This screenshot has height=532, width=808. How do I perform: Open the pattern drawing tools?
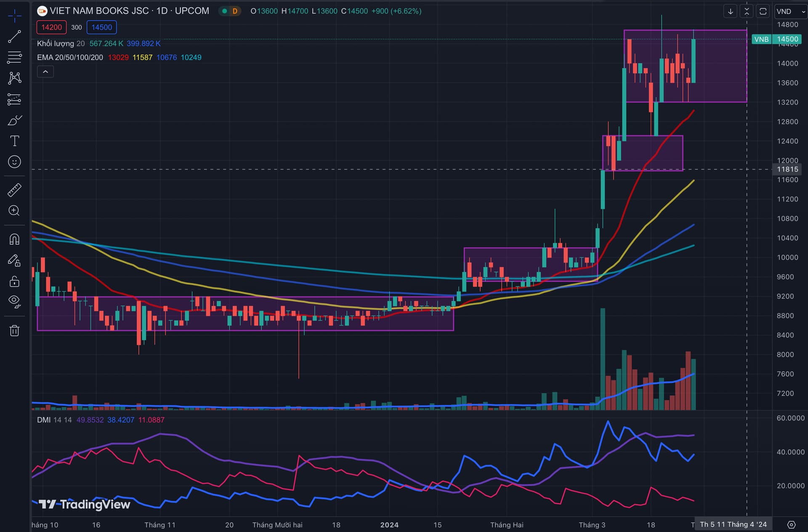pyautogui.click(x=14, y=78)
